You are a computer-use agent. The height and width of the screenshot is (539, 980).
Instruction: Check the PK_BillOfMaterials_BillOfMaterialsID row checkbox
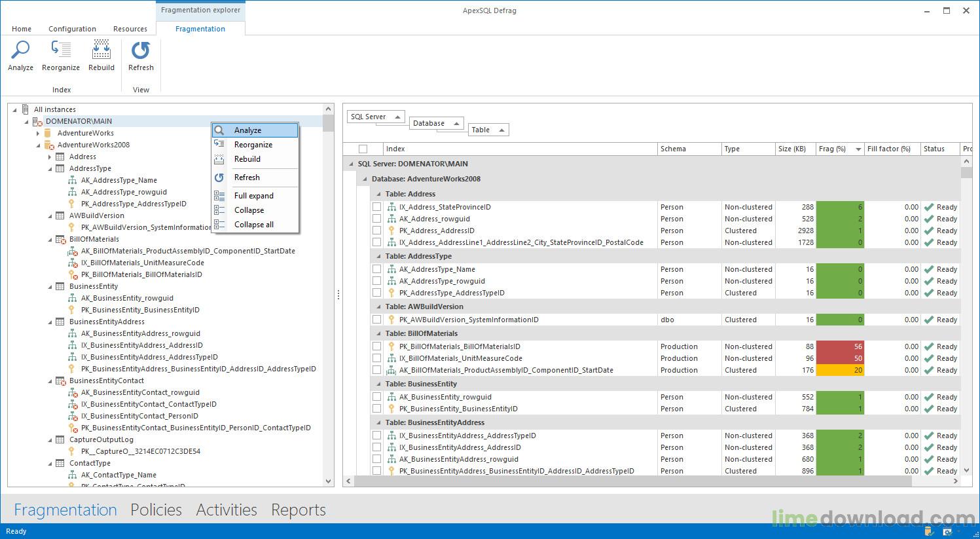click(376, 346)
